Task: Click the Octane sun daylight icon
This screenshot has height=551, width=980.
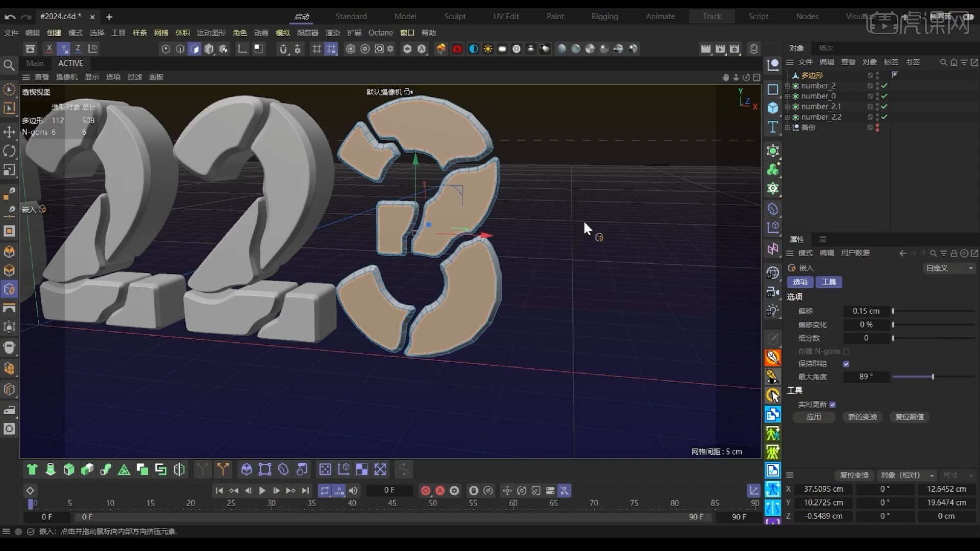Action: click(488, 49)
